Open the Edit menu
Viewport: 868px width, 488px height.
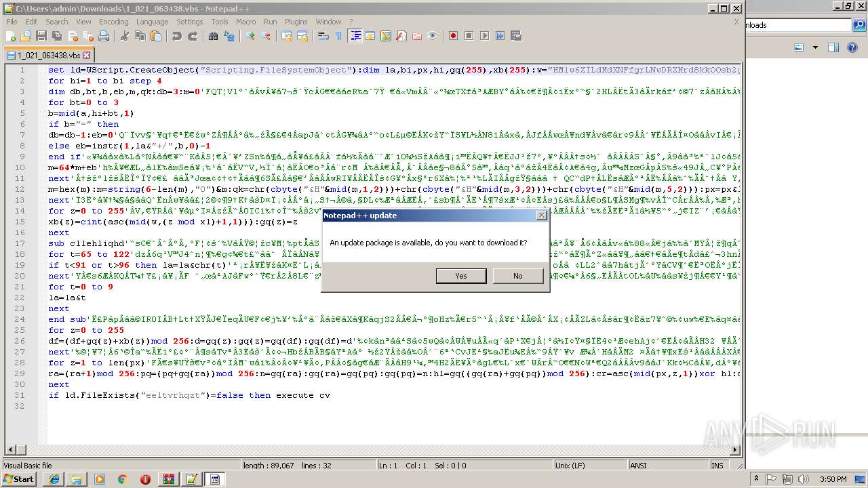pyautogui.click(x=31, y=22)
